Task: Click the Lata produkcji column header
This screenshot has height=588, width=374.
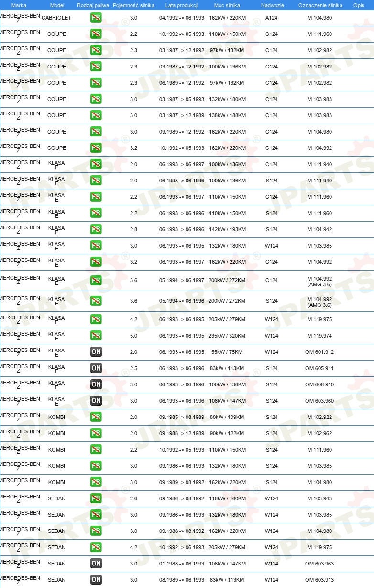Action: click(x=182, y=5)
